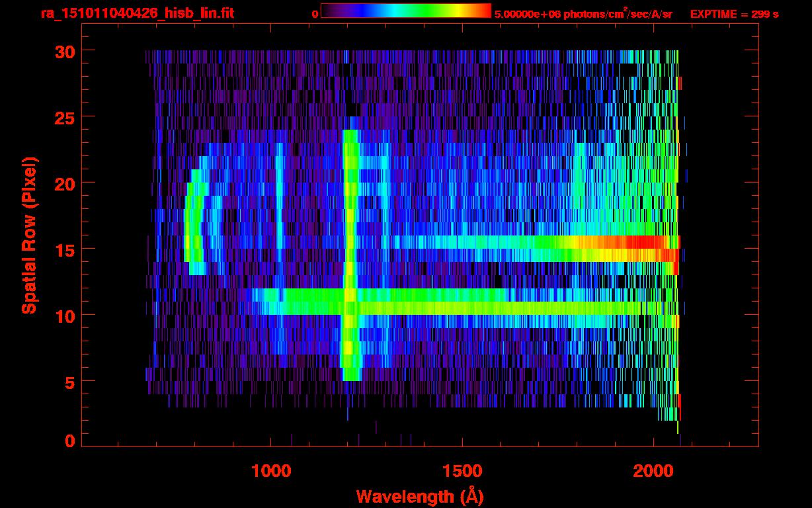
Task: Click the rainbow color scale bar
Action: (x=406, y=11)
